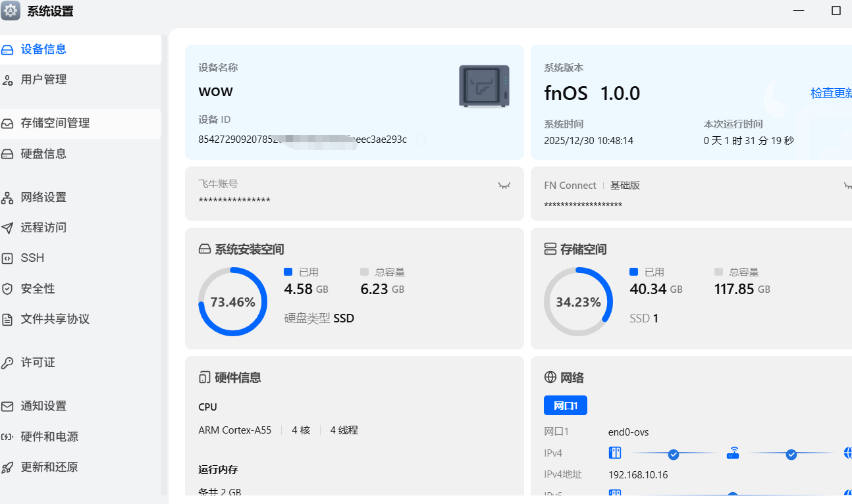Viewport: 852px width, 504px height.
Task: Click the gray 总容量 swatch above 6.23 GB
Action: point(365,272)
